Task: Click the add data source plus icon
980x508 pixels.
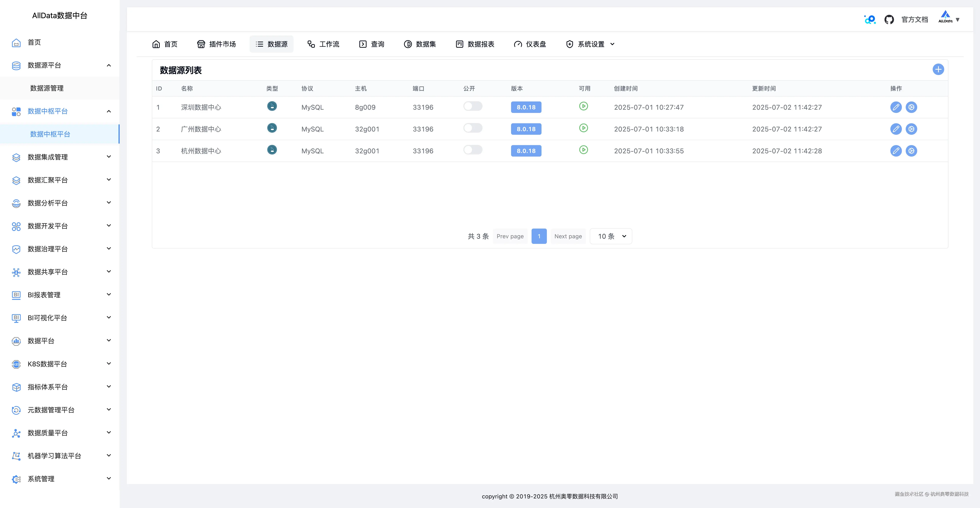Action: tap(938, 70)
